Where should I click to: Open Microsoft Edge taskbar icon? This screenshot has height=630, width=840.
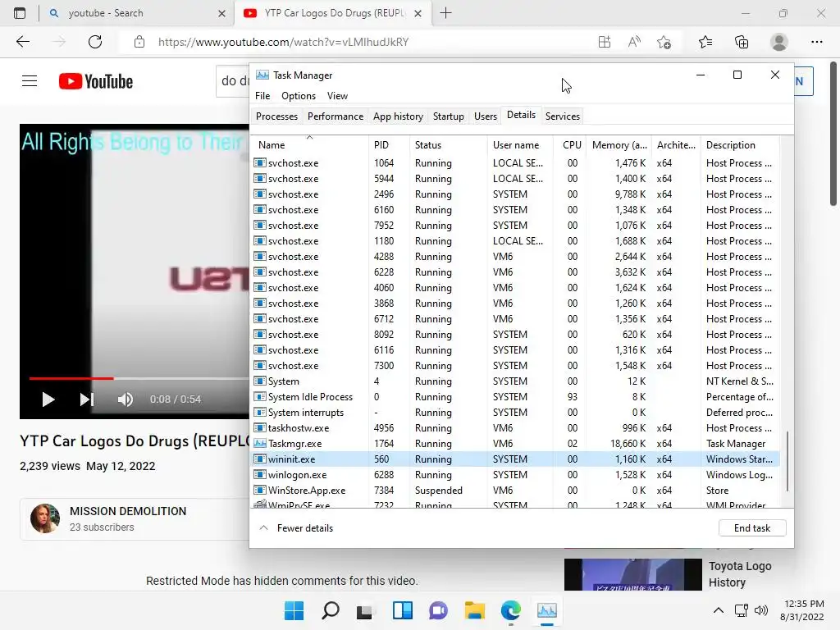(x=510, y=610)
